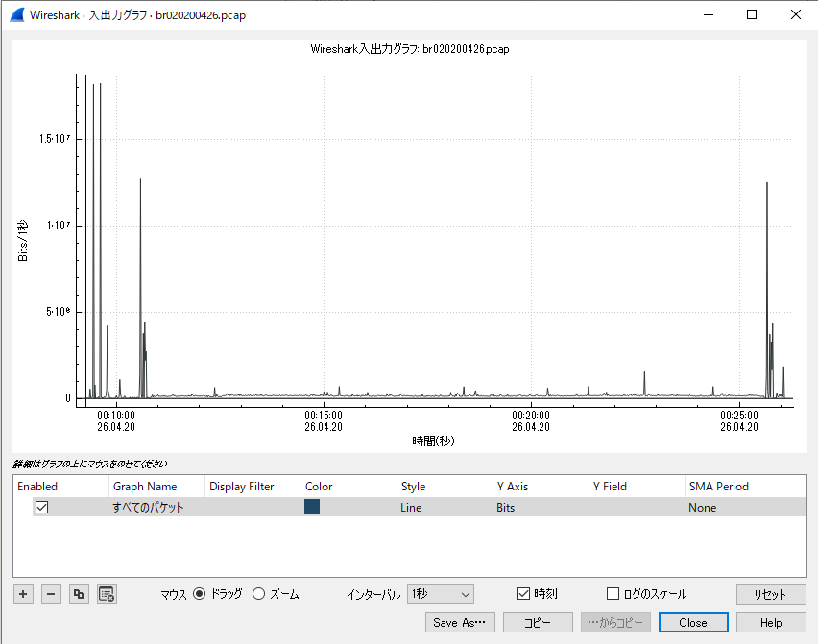This screenshot has width=818, height=644.
Task: Click the SMA Period column header
Action: 745,487
